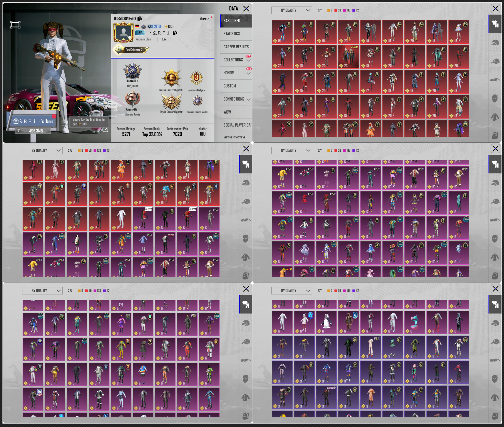Viewport: 504px width, 427px height.
Task: Select the backpack category in bottom-right inventory panel
Action: tap(495, 416)
